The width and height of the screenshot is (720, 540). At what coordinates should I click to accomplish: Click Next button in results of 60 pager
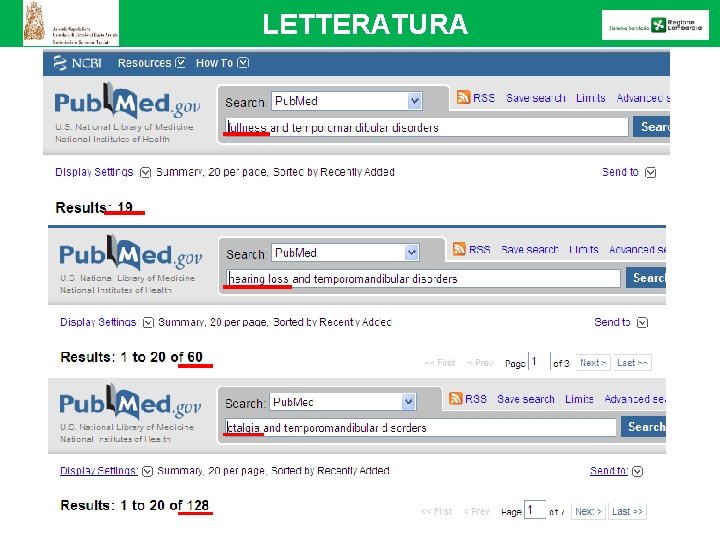[x=593, y=363]
